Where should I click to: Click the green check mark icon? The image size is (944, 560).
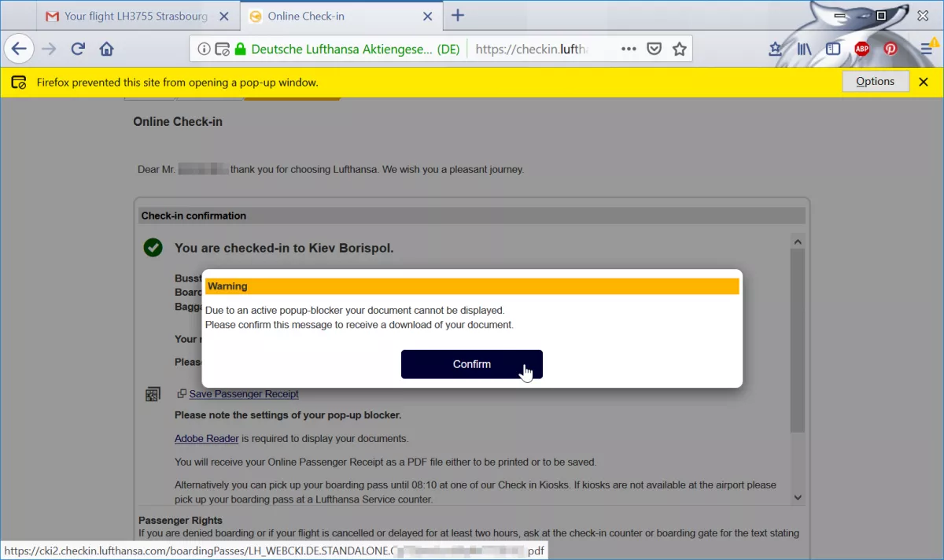153,248
